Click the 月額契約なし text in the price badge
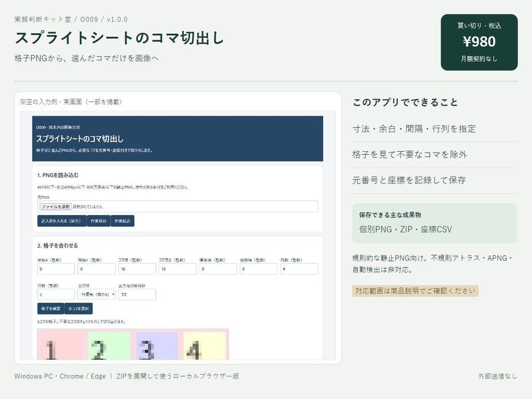This screenshot has width=532, height=399. [x=479, y=59]
